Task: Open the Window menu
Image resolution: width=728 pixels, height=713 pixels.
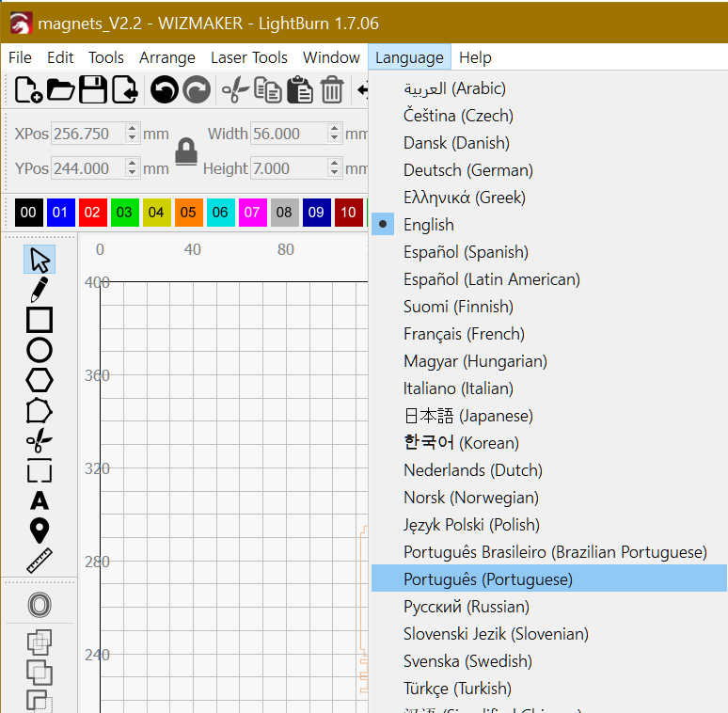Action: click(x=331, y=57)
